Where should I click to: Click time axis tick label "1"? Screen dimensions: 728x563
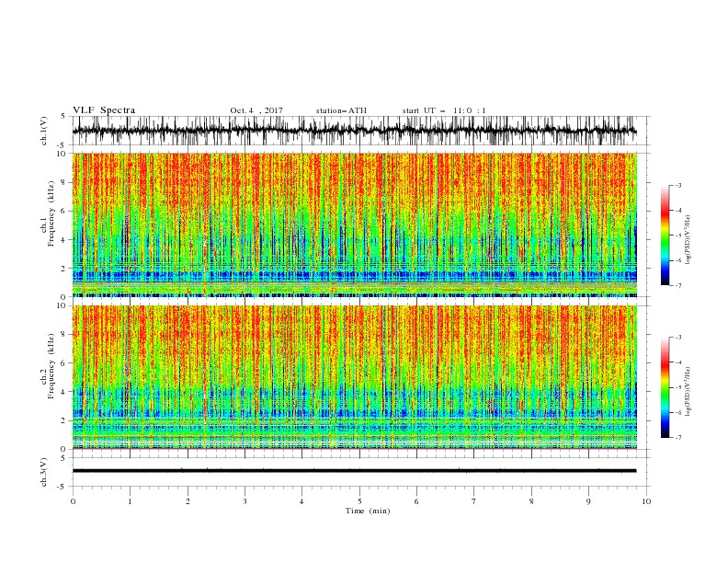(x=130, y=501)
